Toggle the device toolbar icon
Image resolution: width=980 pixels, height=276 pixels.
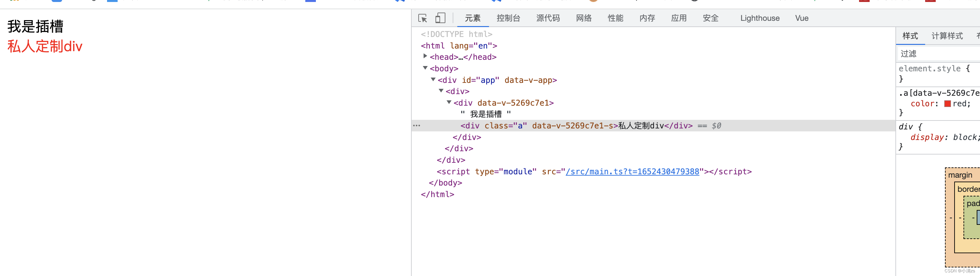(440, 18)
